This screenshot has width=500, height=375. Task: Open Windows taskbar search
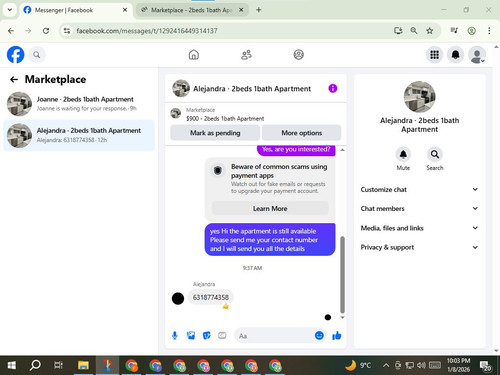[x=35, y=365]
